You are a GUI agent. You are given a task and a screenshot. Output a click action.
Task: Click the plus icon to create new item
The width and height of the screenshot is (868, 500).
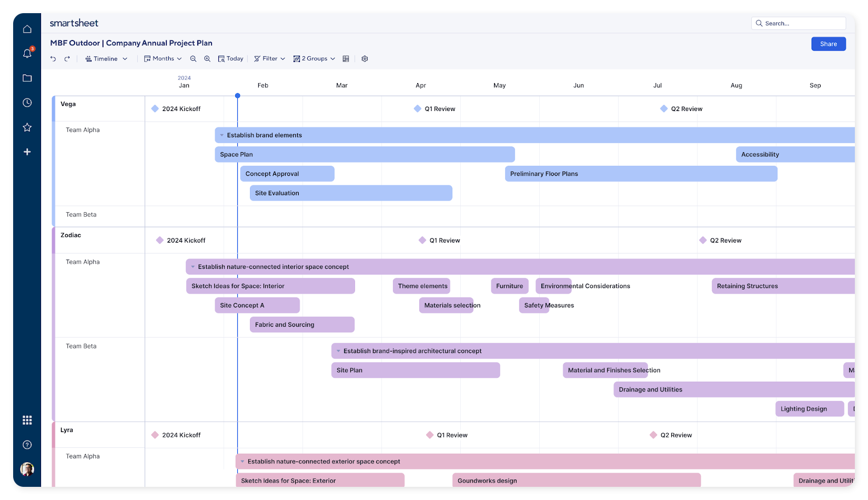click(27, 152)
